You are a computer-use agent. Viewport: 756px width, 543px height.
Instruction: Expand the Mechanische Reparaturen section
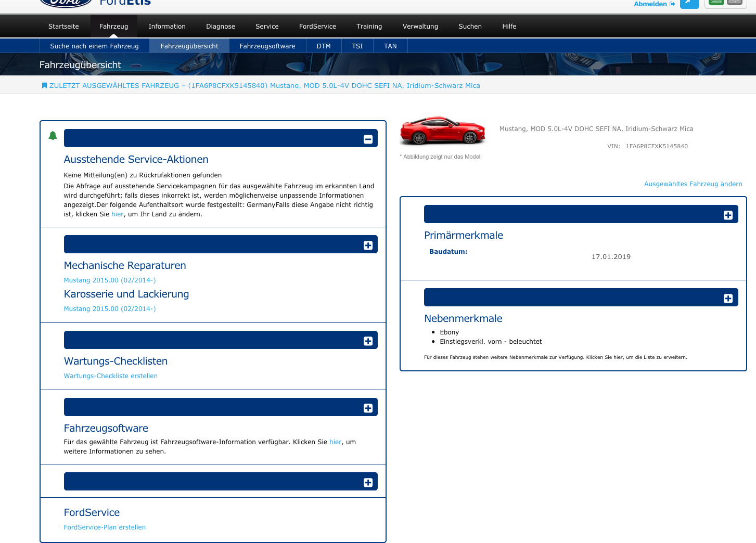(368, 245)
